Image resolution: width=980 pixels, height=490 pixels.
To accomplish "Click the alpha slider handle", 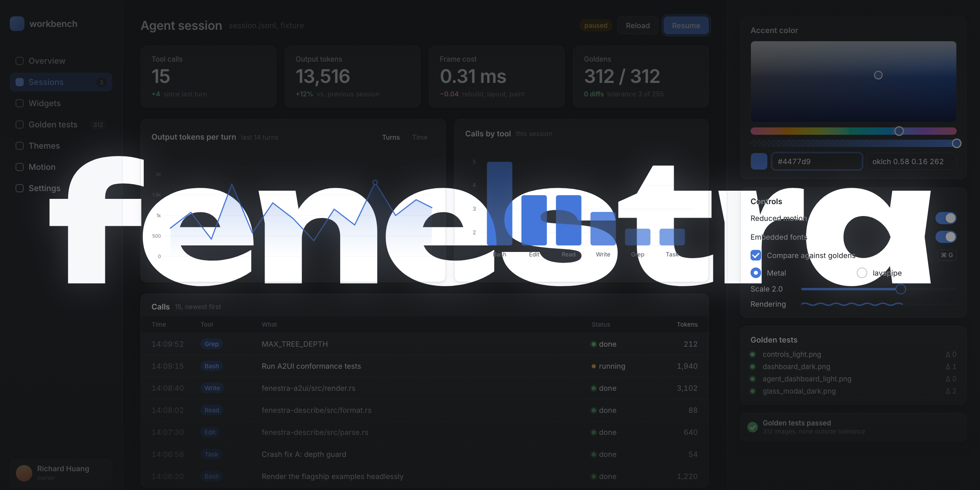I will [957, 143].
